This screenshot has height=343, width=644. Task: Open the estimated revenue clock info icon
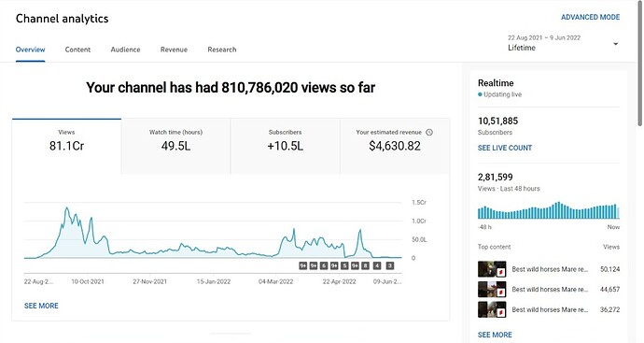pos(429,132)
